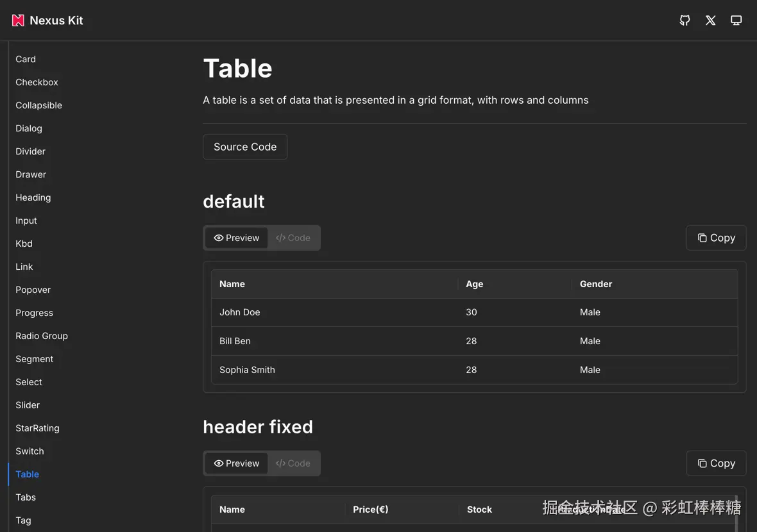Open the Source Code button
The width and height of the screenshot is (757, 532).
[x=245, y=147]
